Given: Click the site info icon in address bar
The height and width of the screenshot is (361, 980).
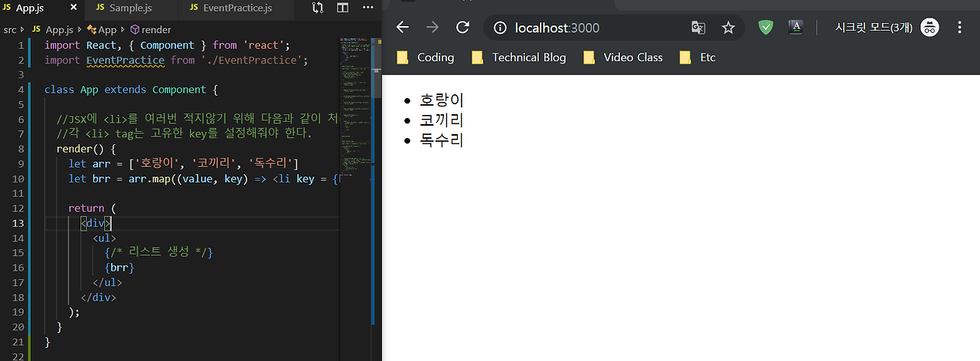Looking at the screenshot, I should [x=500, y=28].
